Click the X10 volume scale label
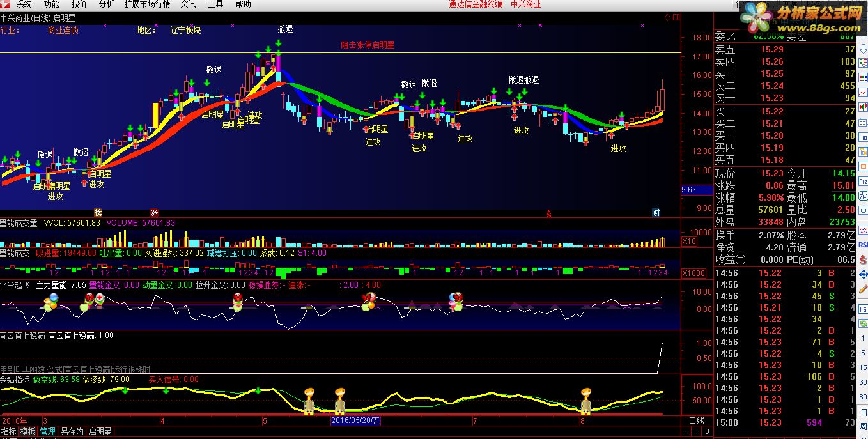Screen dimensions: 868x439 tap(689, 242)
